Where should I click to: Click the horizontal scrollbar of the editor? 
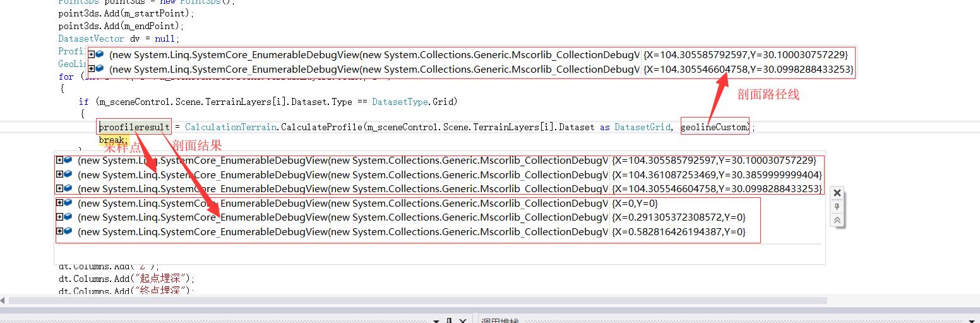click(442, 300)
